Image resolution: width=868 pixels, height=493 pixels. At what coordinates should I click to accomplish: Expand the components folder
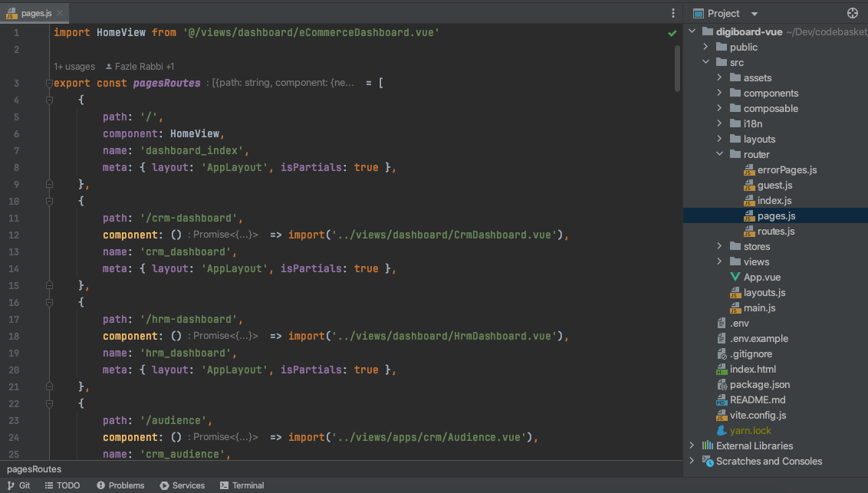pos(719,93)
